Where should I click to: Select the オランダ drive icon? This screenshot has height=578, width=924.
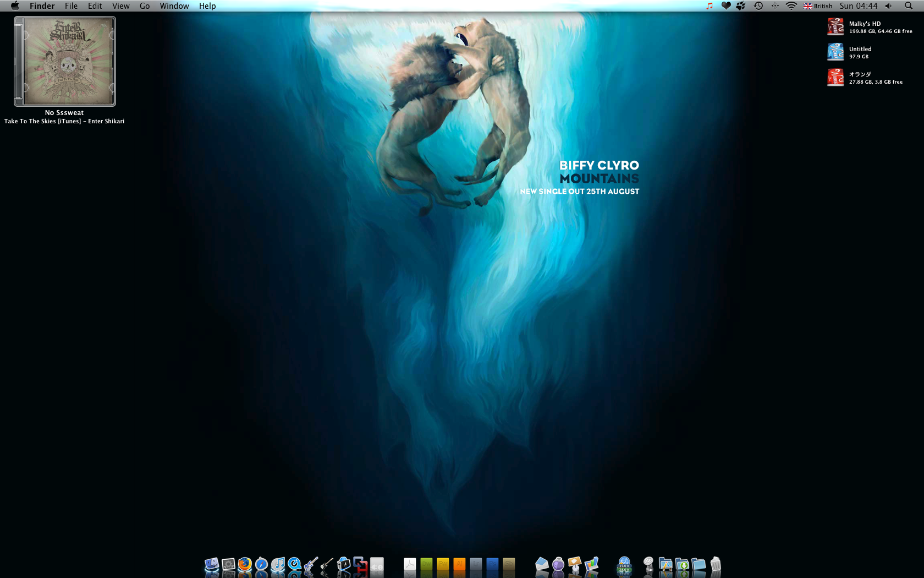[x=835, y=77]
